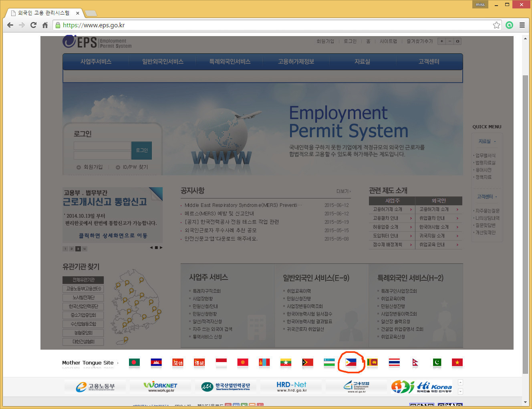Open the Vietnam flag language site
Viewport: 532px width, 409px height.
tap(457, 362)
